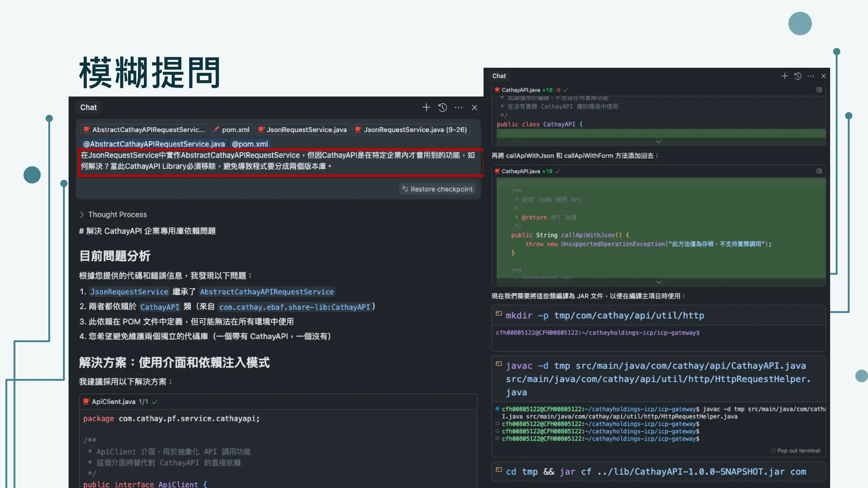Open CathayAPI.java +19 -6 diff header
868x488 pixels.
(659, 90)
